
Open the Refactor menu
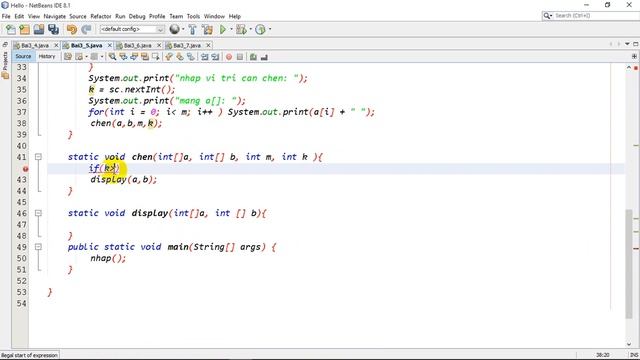click(x=101, y=16)
